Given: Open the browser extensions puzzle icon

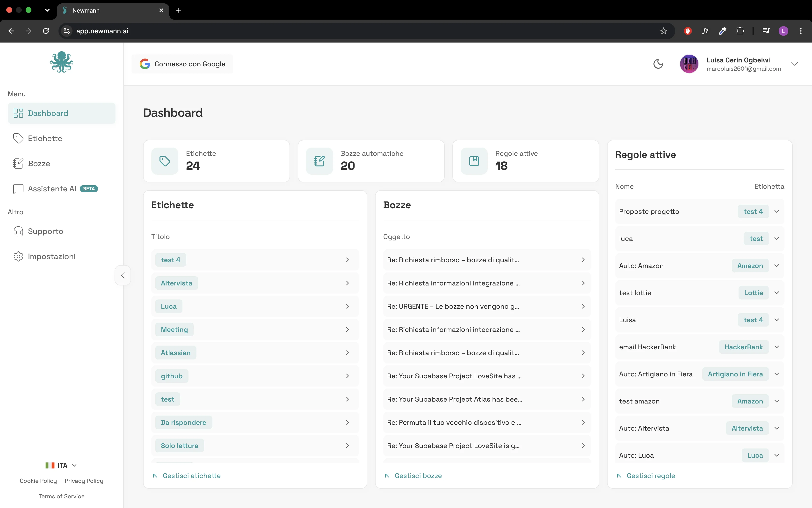Looking at the screenshot, I should pos(740,31).
